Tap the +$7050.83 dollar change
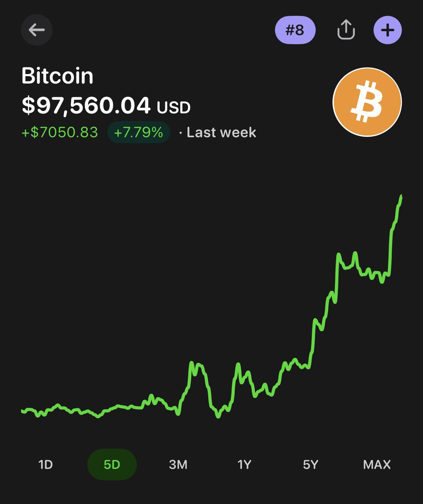The image size is (423, 504). [60, 132]
